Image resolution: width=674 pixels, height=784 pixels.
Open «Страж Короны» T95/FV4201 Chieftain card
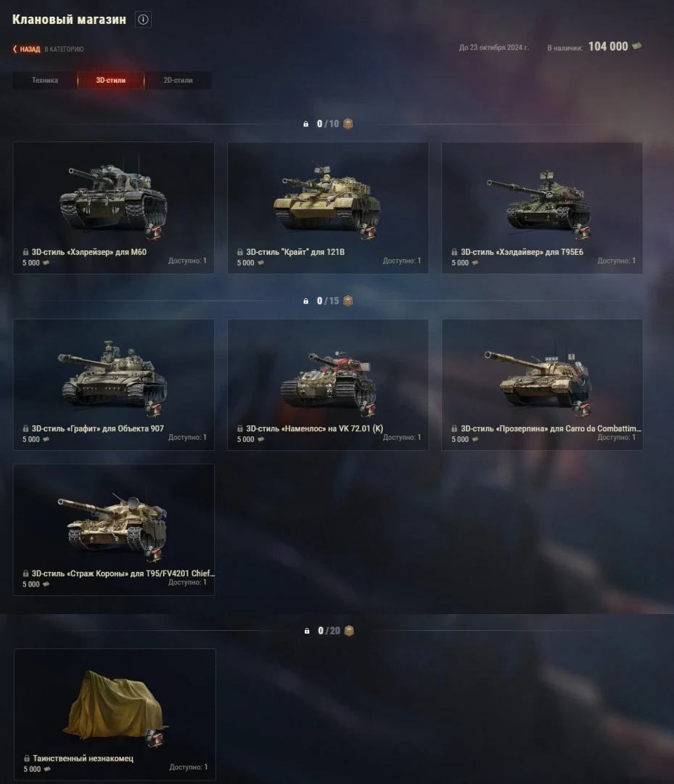pyautogui.click(x=114, y=529)
